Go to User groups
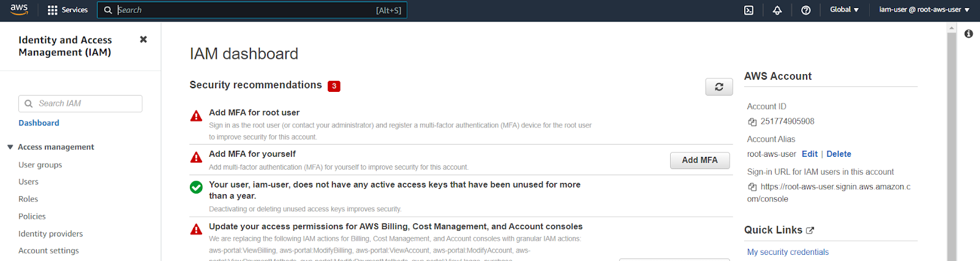Screen dimensions: 980x261 point(40,165)
